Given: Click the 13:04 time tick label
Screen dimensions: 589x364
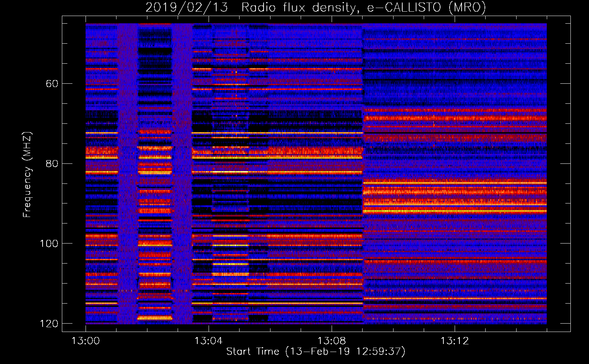Looking at the screenshot, I should (209, 341).
